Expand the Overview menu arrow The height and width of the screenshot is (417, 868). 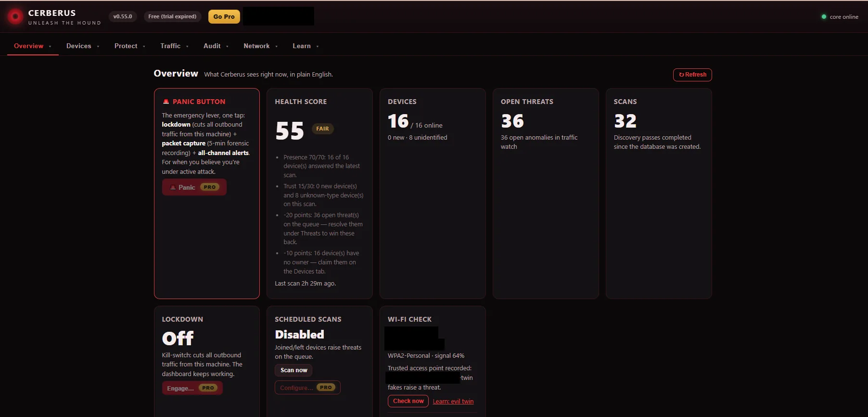point(50,47)
